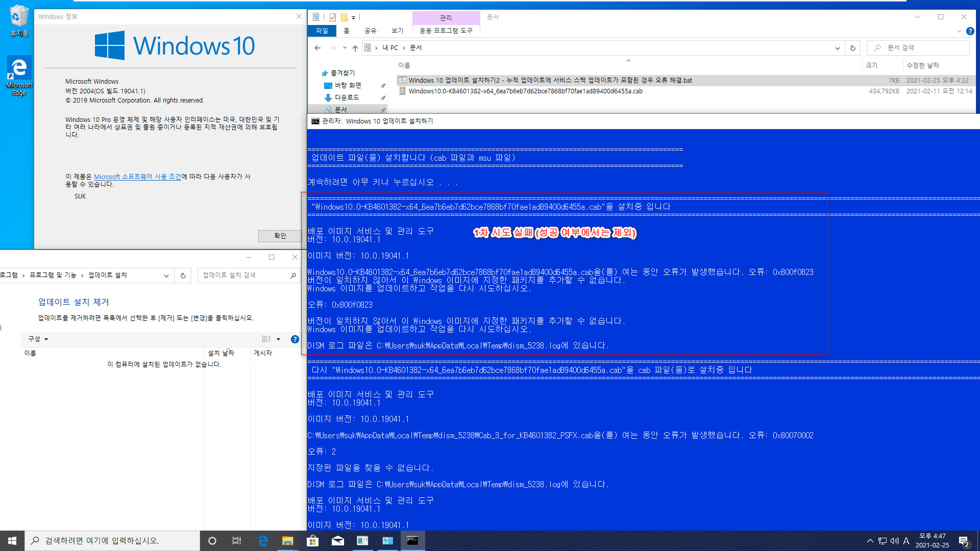Open Task View on taskbar
This screenshot has height=551, width=980.
pyautogui.click(x=237, y=541)
